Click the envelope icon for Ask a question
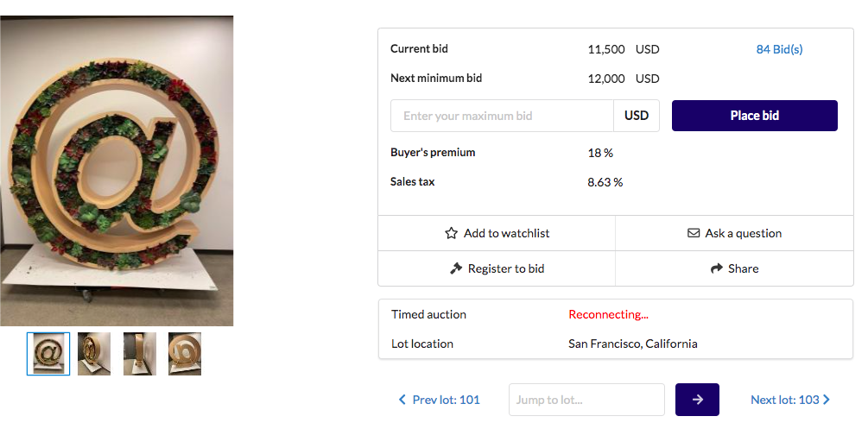The height and width of the screenshot is (429, 868). click(694, 233)
